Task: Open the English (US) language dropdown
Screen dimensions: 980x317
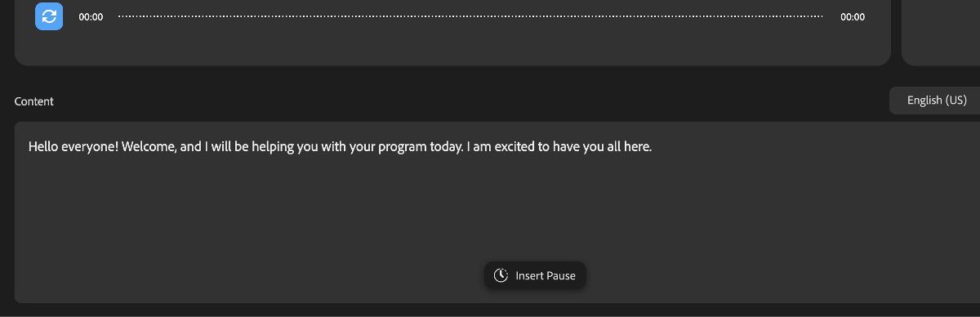Action: [x=937, y=100]
